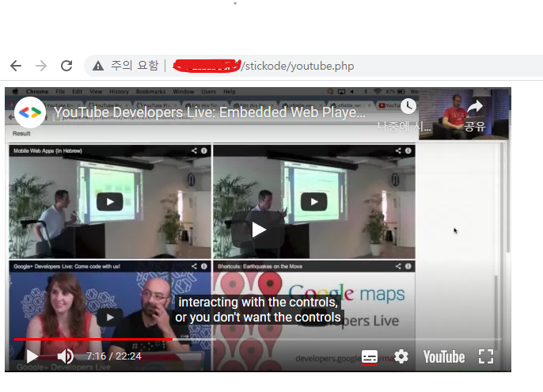Image resolution: width=543 pixels, height=392 pixels.
Task: Click share icon on Mobile Web Apps video
Action: pyautogui.click(x=194, y=150)
